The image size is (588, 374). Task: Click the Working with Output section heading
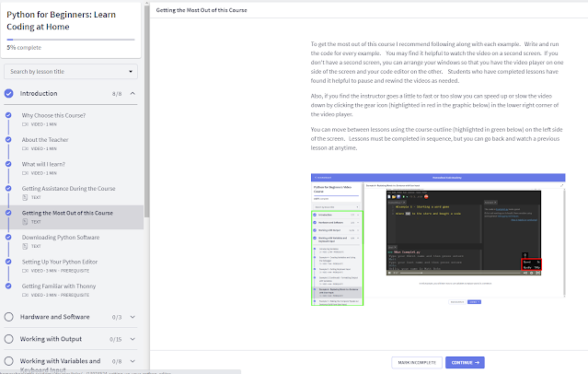click(51, 339)
